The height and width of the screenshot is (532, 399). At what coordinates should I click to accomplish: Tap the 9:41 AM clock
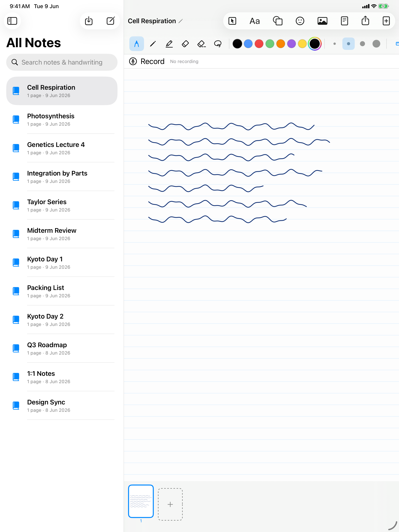point(20,6)
